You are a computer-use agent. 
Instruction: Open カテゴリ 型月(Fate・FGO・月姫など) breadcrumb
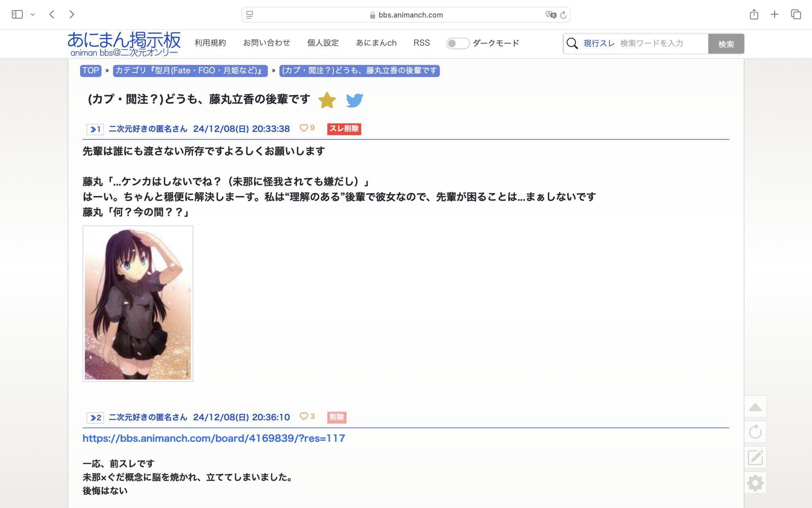(190, 71)
